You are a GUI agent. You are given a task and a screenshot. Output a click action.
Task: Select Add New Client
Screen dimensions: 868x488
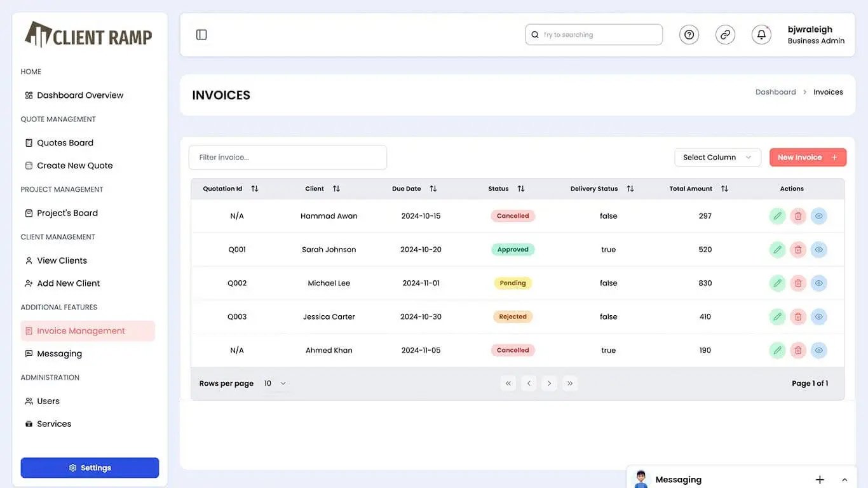62,283
